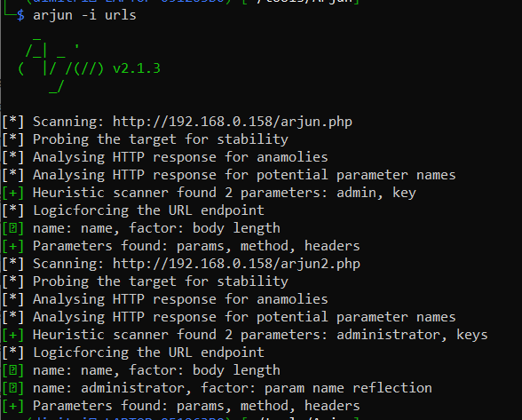Click the asterisk marker beside first 'Logicforcing'
The width and height of the screenshot is (522, 420).
13,210
